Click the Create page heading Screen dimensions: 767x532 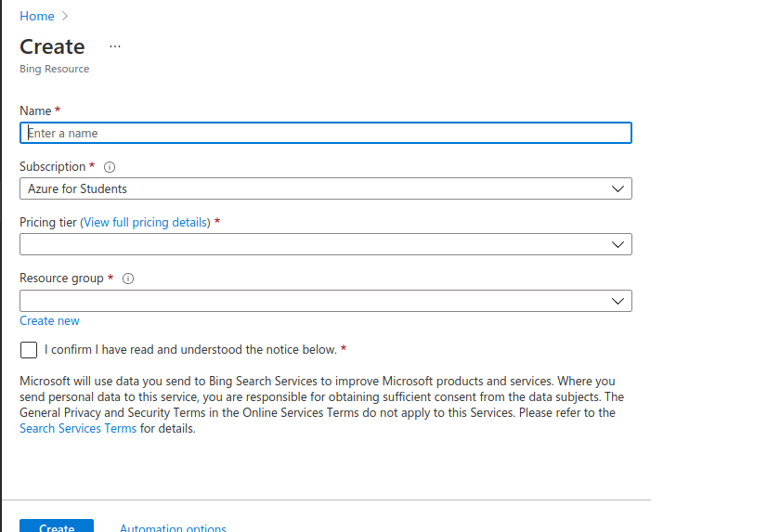pos(52,47)
